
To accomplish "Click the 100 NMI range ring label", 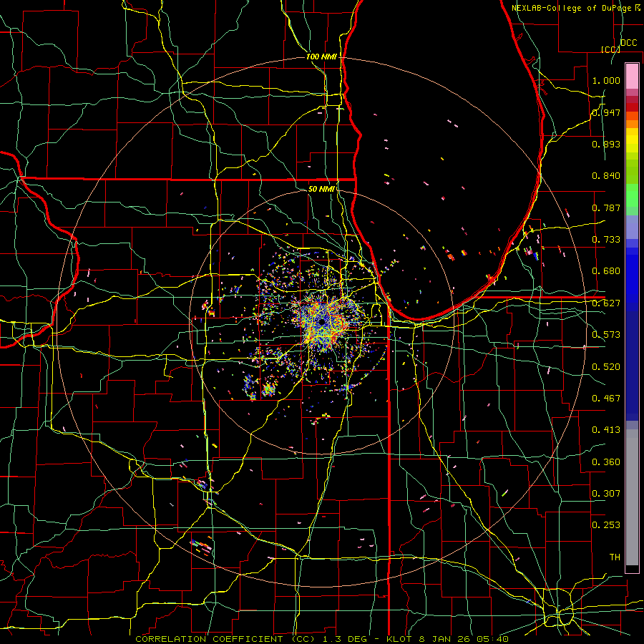I will [x=321, y=57].
